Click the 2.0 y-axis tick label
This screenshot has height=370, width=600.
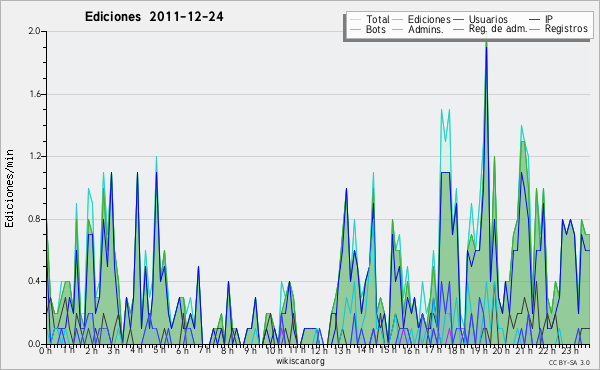point(34,31)
